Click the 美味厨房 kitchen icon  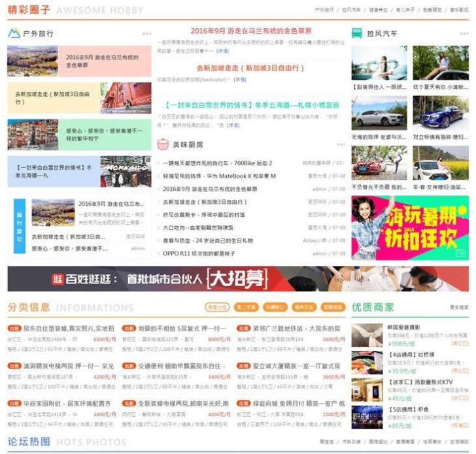point(163,144)
